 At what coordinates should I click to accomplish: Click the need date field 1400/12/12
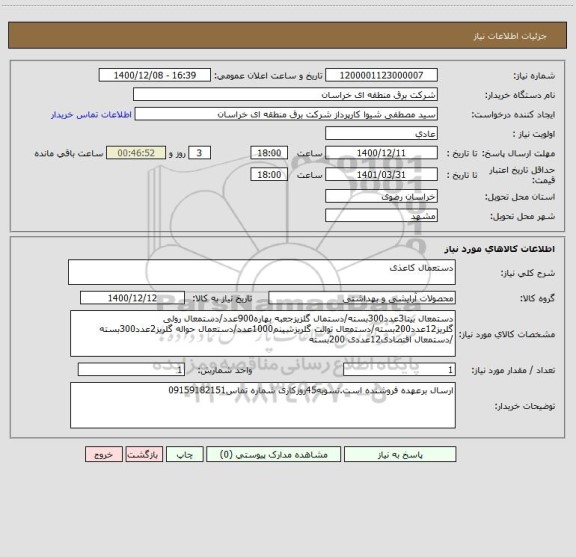click(x=132, y=298)
